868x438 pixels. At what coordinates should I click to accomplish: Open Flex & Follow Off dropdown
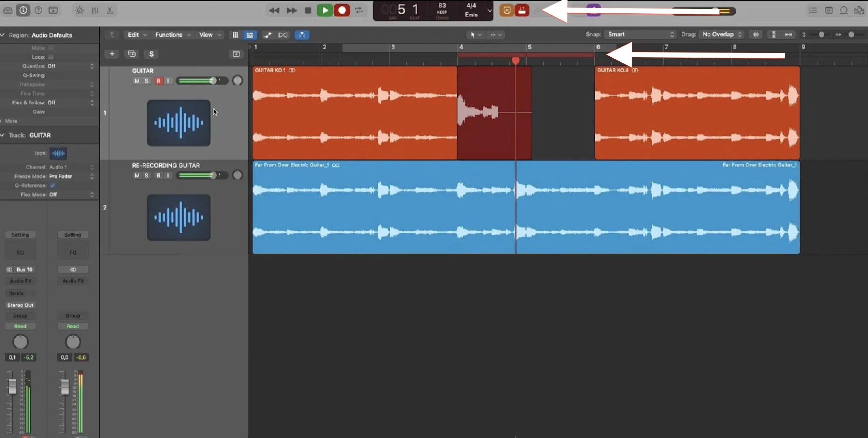coord(71,103)
